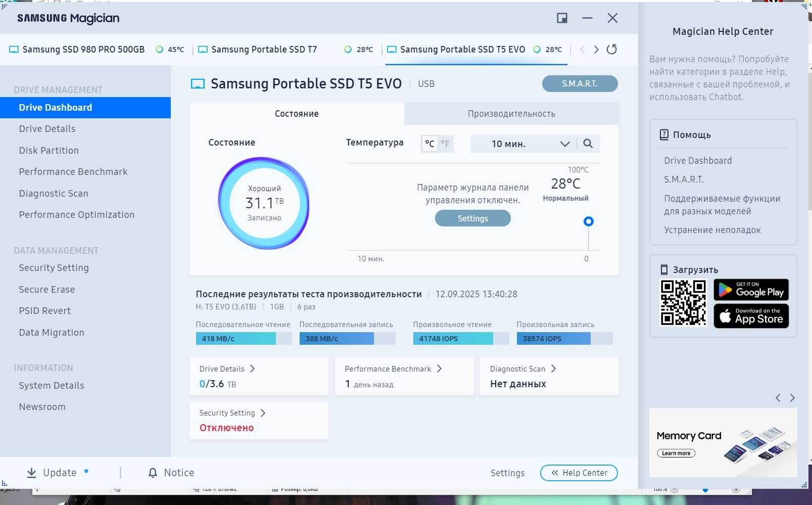Viewport: 812px width, 505px height.
Task: Click the 41748 IOPS random read bar
Action: point(461,339)
